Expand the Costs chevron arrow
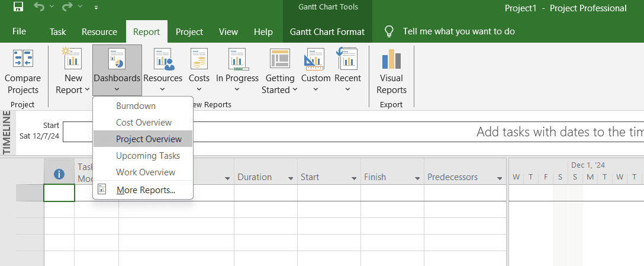644x266 pixels. pos(199,89)
